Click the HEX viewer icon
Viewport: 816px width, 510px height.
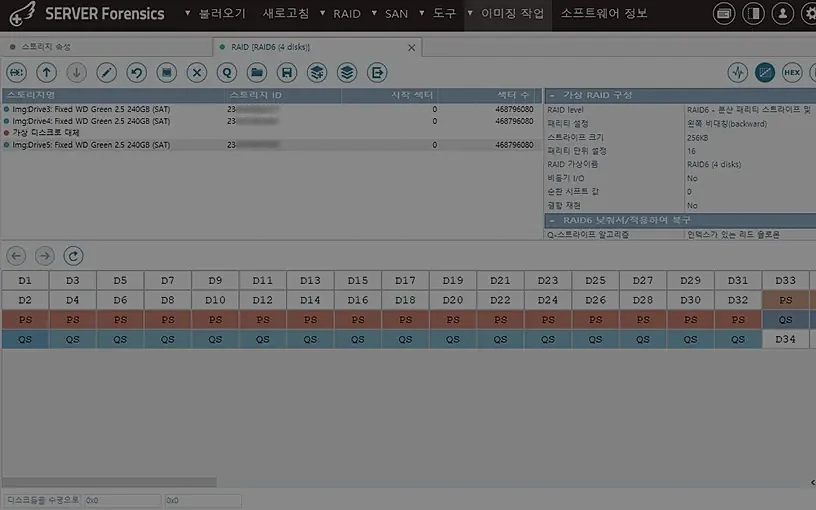click(792, 72)
